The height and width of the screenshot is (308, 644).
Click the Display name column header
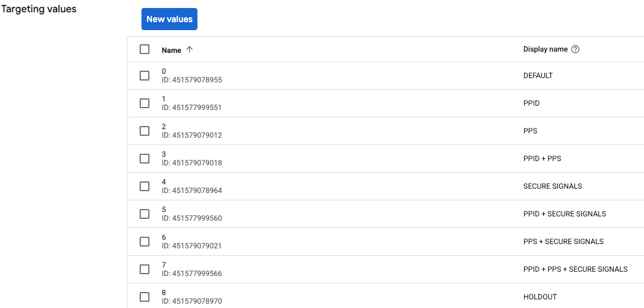click(545, 50)
